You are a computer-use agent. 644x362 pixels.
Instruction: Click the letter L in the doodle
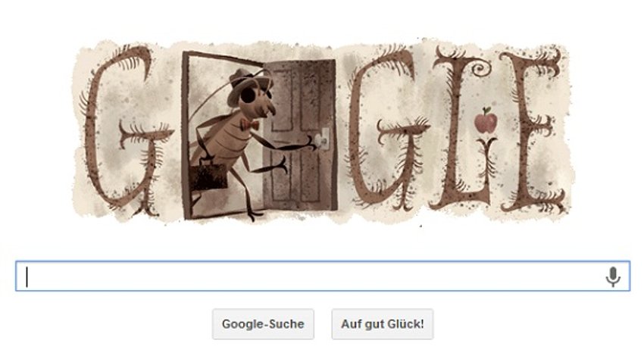click(x=461, y=130)
